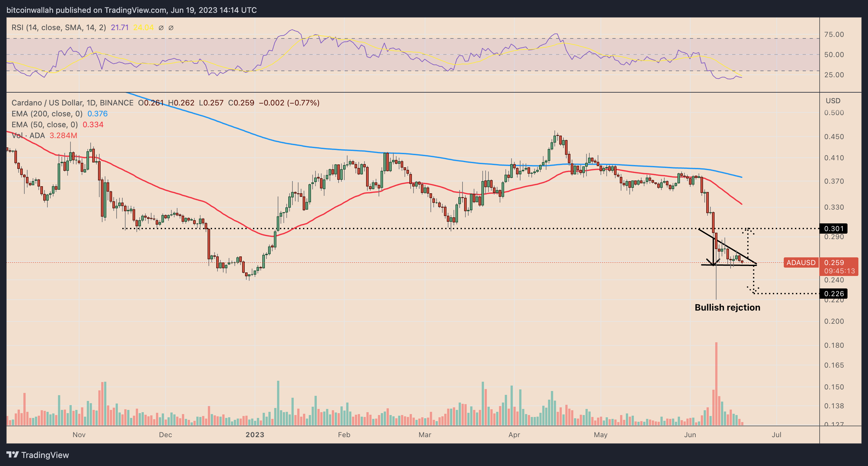Click the 75.00 level on RSI axis
This screenshot has width=868, height=466.
[x=834, y=34]
